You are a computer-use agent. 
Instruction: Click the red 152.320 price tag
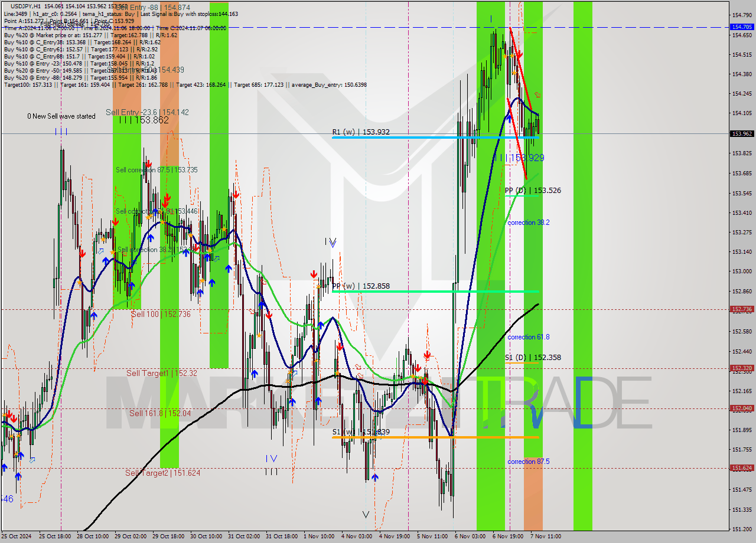click(742, 368)
